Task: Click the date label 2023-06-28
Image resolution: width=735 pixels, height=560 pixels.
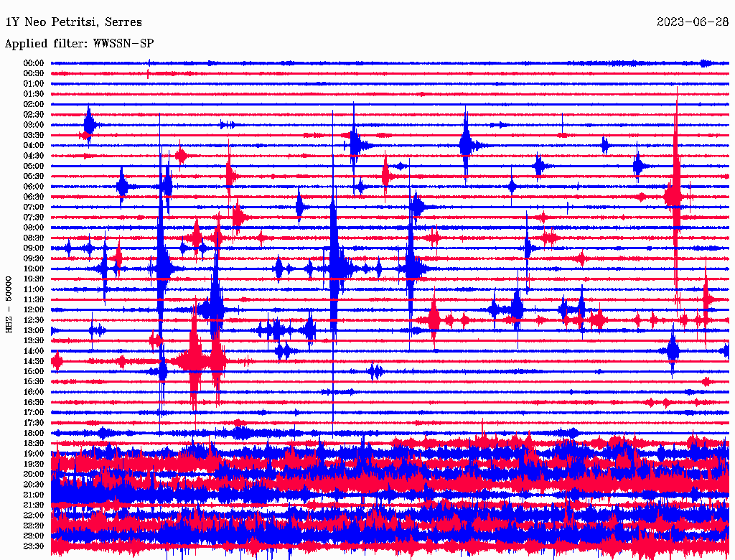Action: coord(692,22)
